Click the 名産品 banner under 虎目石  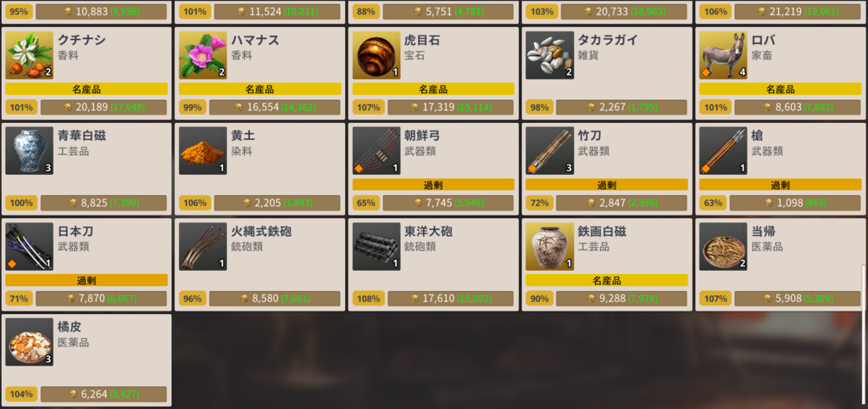[433, 89]
